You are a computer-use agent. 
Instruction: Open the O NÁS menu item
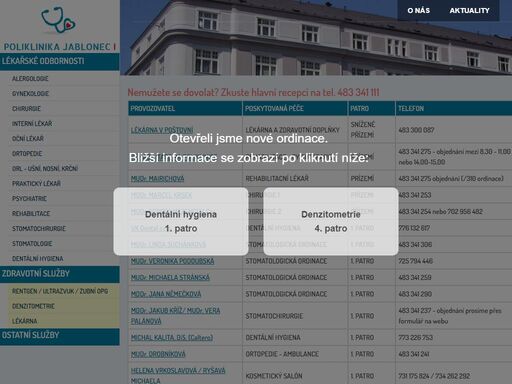click(x=418, y=11)
